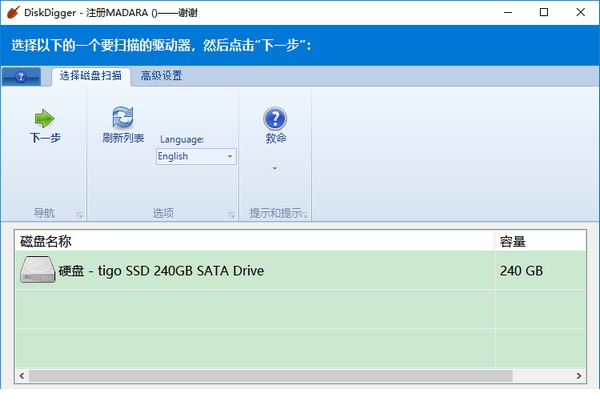Click the 救命 help question-mark icon
This screenshot has height=404, width=600.
click(275, 119)
